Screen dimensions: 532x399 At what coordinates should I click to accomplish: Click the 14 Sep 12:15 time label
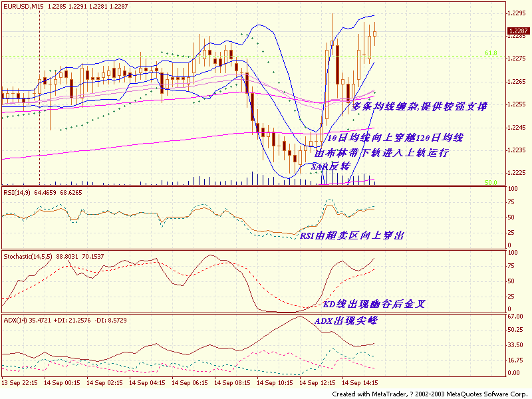pos(318,383)
